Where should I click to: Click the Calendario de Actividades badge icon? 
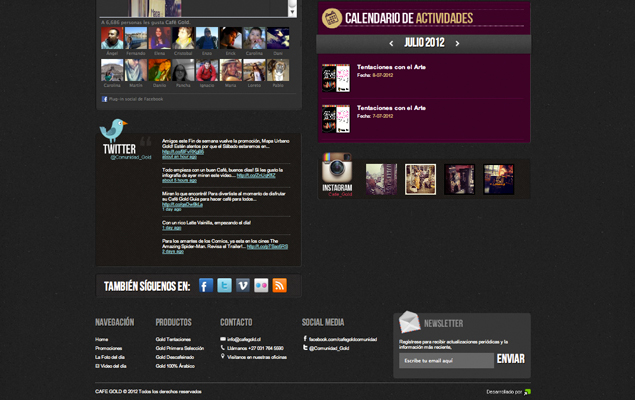point(331,18)
